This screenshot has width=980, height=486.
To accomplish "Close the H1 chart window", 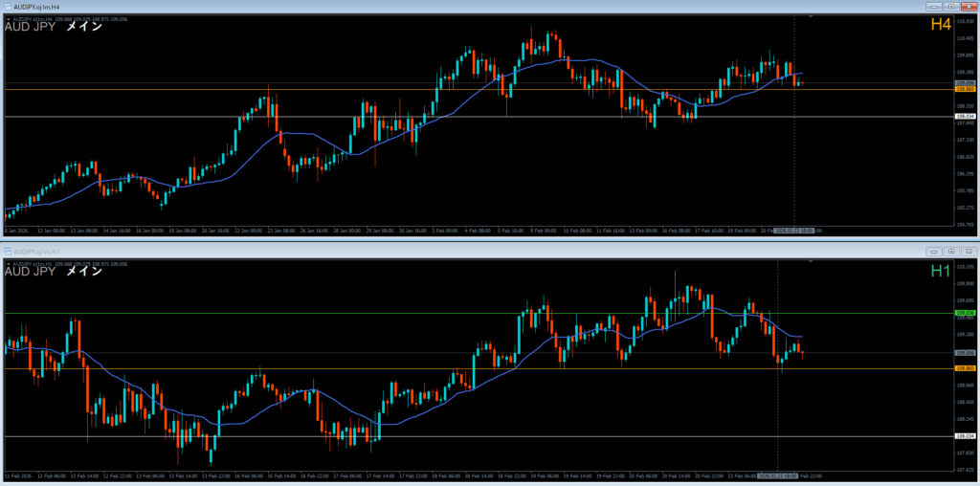I will [x=969, y=251].
